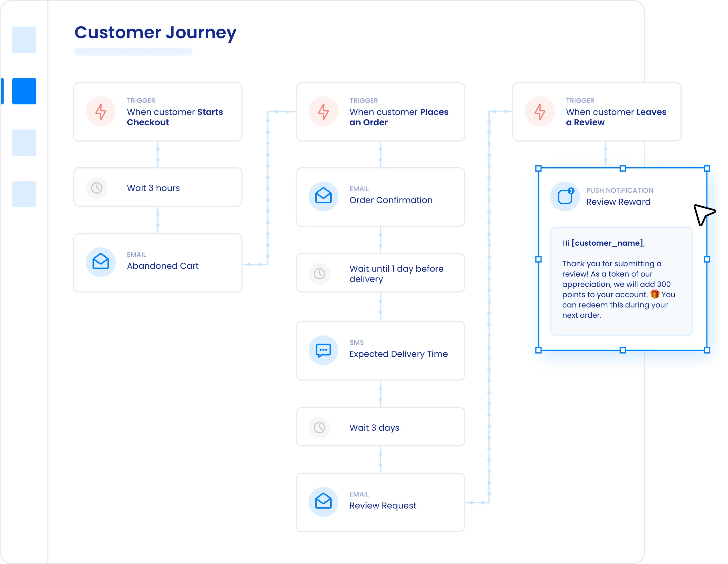
Task: Click the SMS chat bubble icon for Expected Delivery Time
Action: [x=323, y=350]
